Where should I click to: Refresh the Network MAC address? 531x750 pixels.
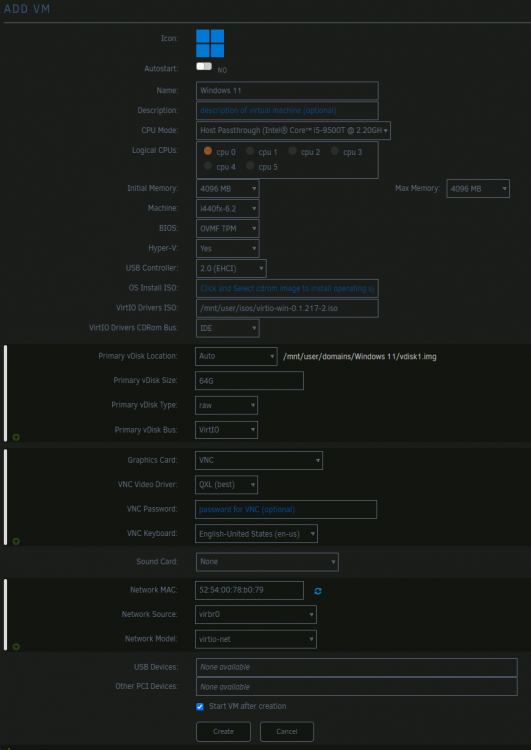coord(318,591)
